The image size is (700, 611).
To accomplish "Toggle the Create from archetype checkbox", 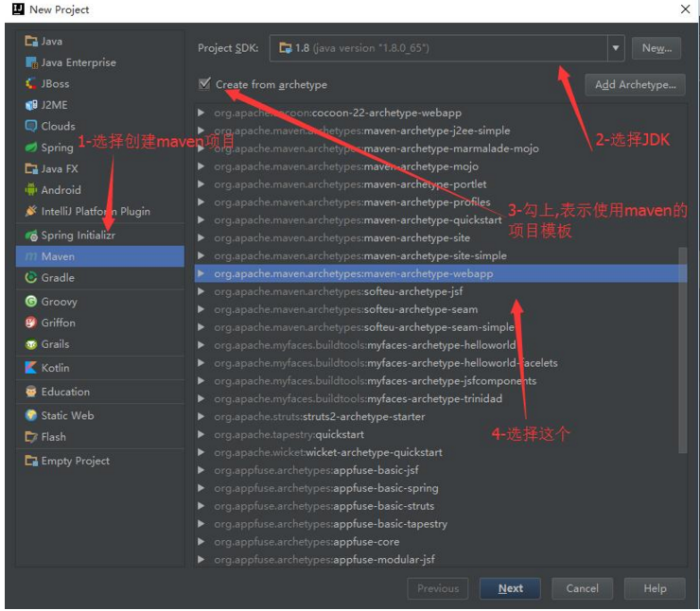I will (x=204, y=84).
